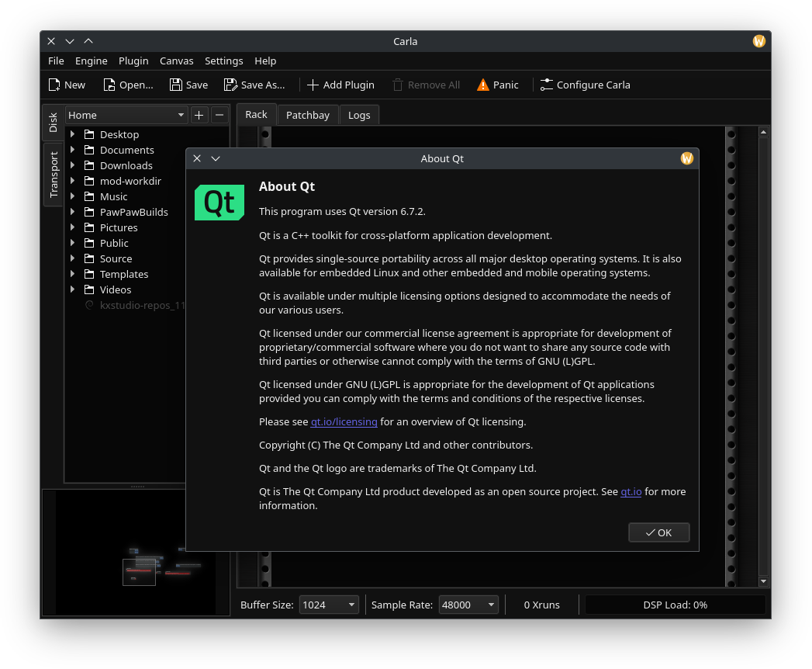Expand the mod-workdir folder
The width and height of the screenshot is (812, 669).
tap(72, 181)
